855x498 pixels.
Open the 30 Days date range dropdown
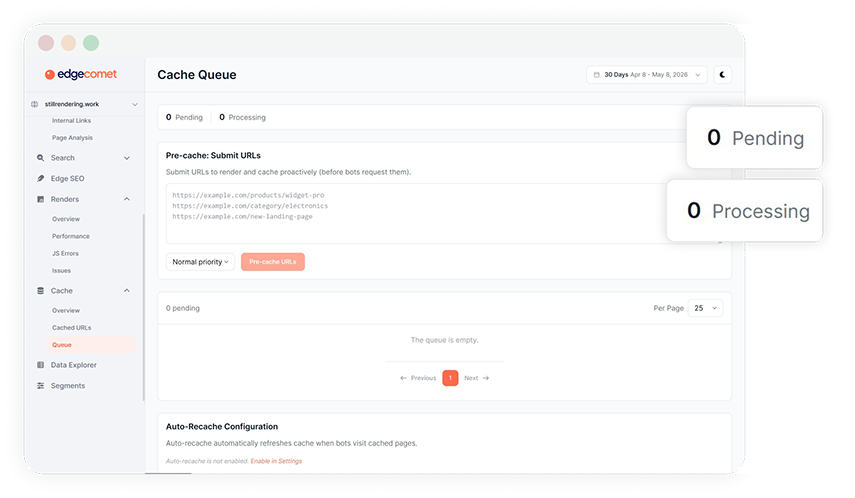coord(647,75)
